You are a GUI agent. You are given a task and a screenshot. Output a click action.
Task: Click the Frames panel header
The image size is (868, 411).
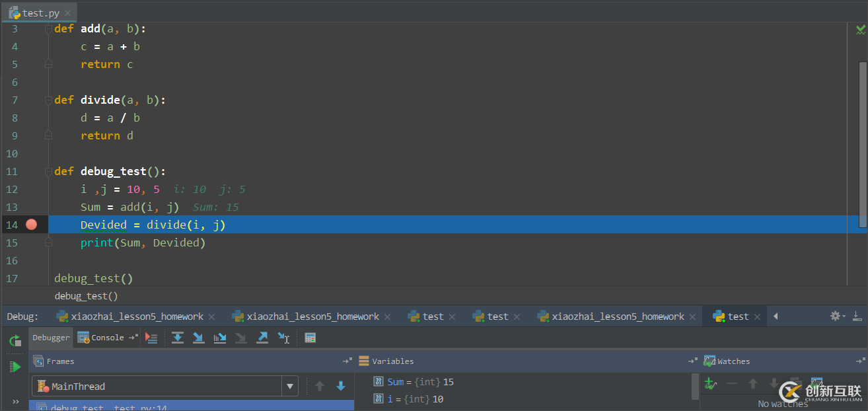(192, 361)
